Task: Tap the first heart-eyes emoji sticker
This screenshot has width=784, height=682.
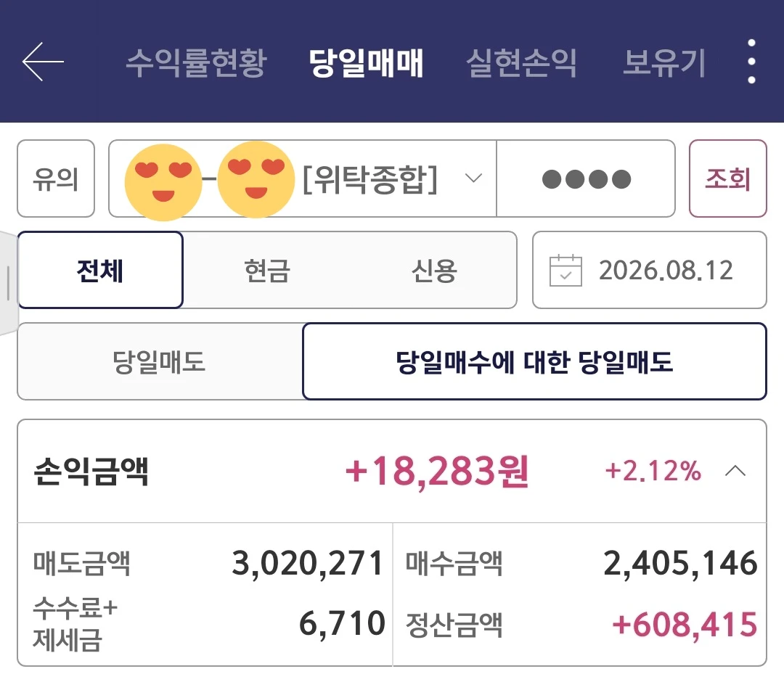Action: 163,182
